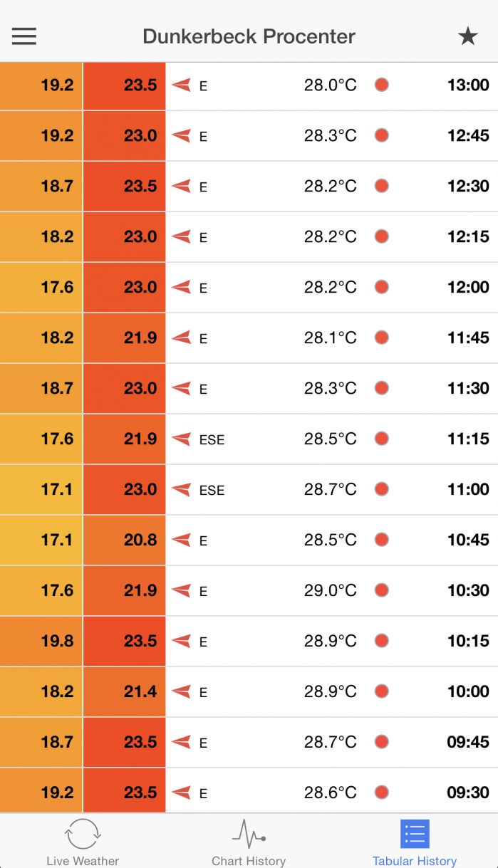Tap yellow 17.1 cell at 10:45
Image resolution: width=498 pixels, height=868 pixels.
click(x=41, y=540)
